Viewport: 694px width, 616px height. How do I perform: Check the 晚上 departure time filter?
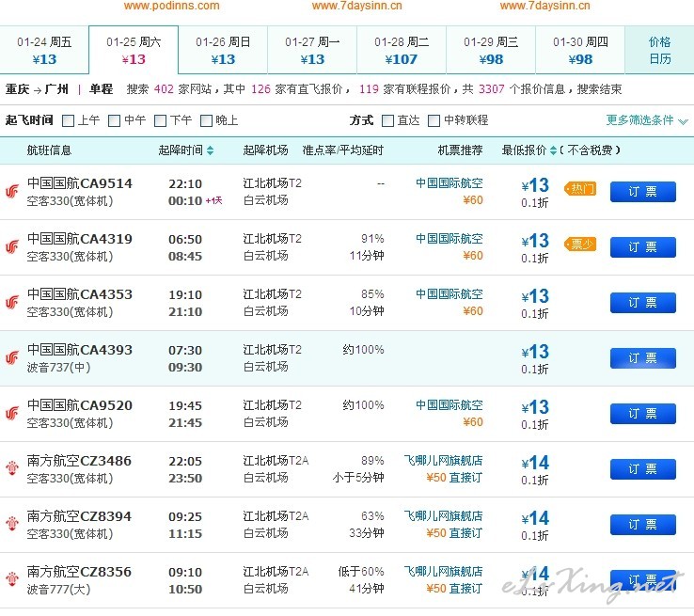point(206,120)
